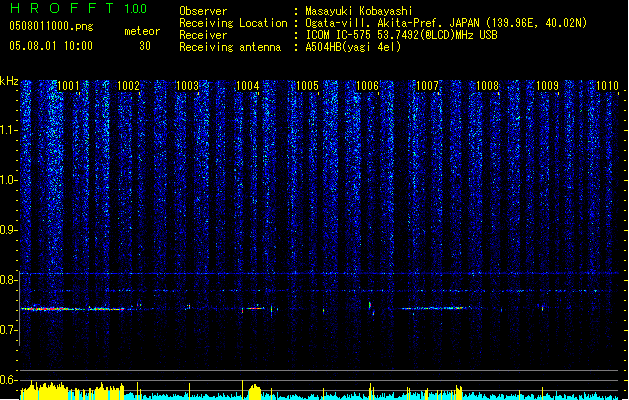Image resolution: width=629 pixels, height=400 pixels.
Task: Click the meteor count value 30
Action: point(145,46)
